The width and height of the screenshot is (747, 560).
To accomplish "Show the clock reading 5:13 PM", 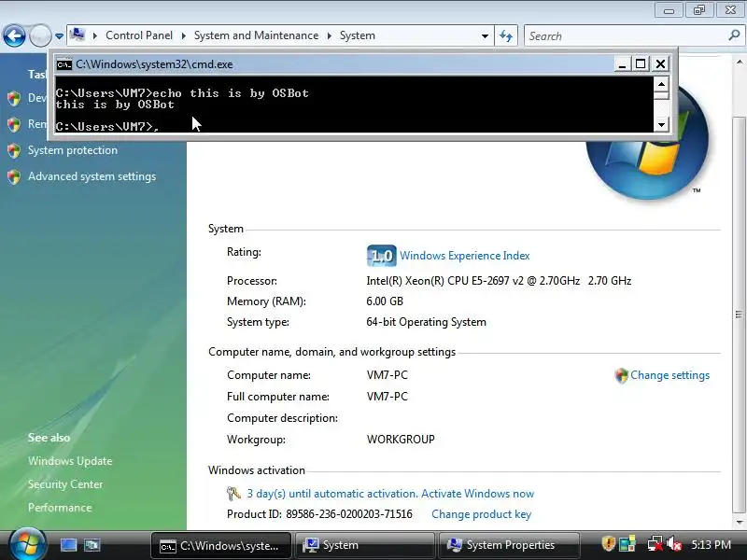I will coord(711,545).
